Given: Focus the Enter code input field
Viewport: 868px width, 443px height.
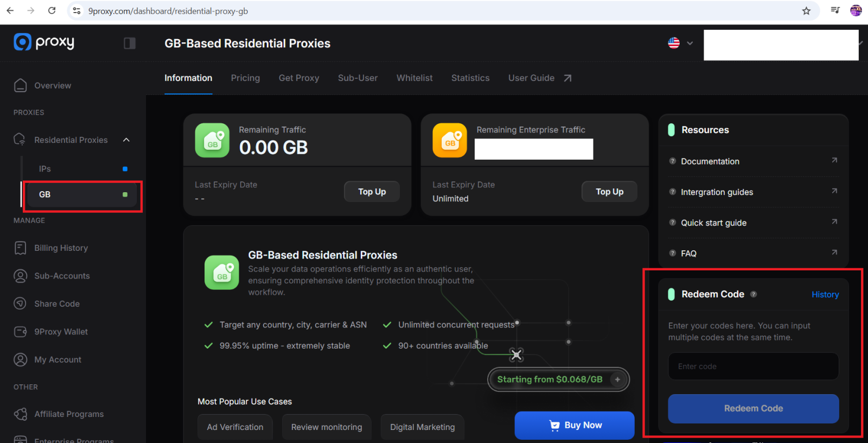Looking at the screenshot, I should click(753, 366).
